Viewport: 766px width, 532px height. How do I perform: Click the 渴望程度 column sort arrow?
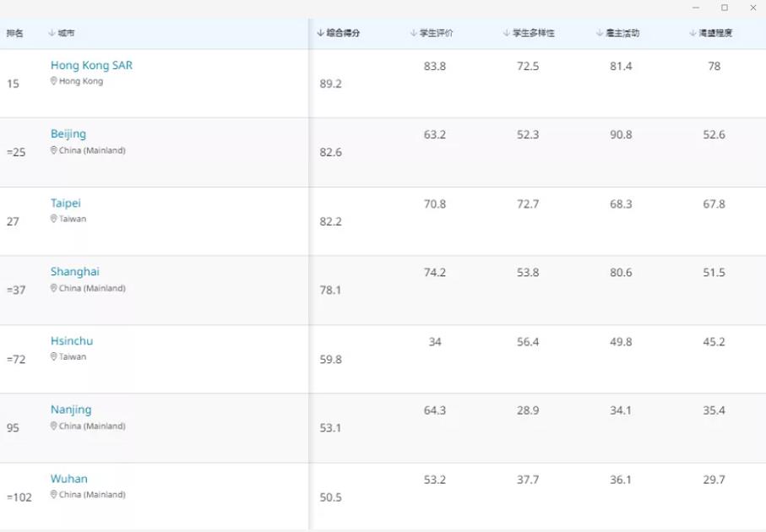point(693,33)
